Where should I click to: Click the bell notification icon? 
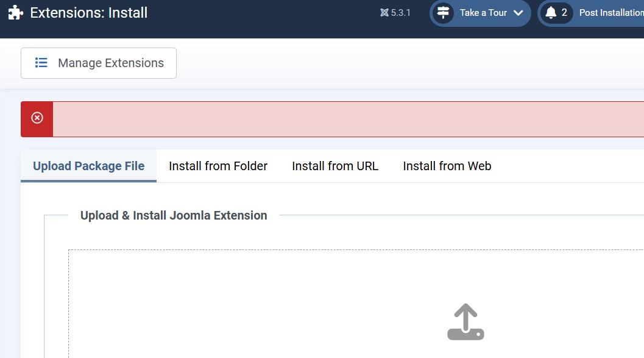pyautogui.click(x=551, y=13)
